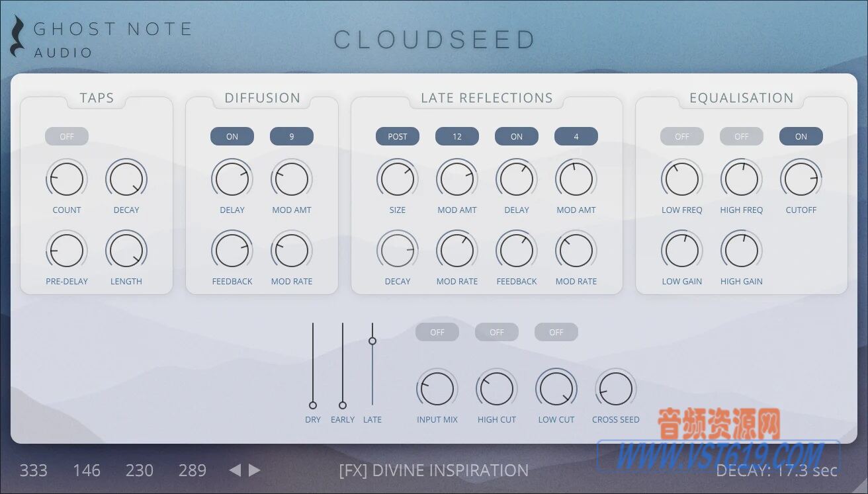The height and width of the screenshot is (494, 868).
Task: Click the LOW CUT knob
Action: [x=556, y=389]
